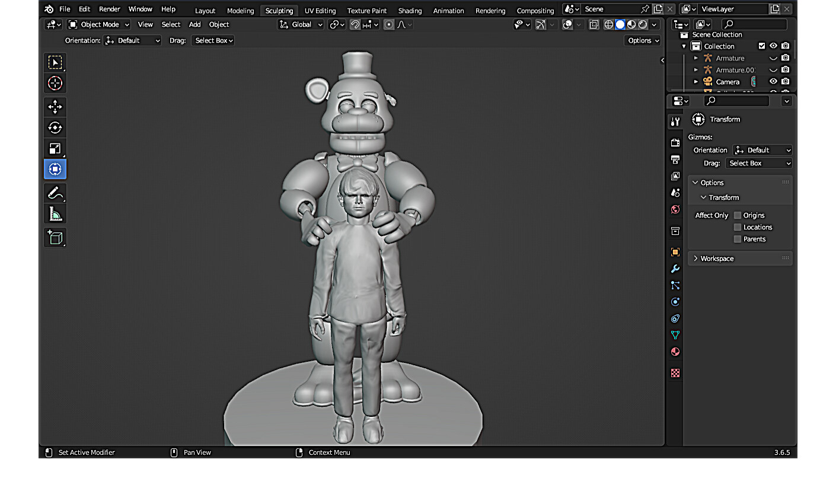
Task: Select the Annotate tool
Action: (55, 193)
